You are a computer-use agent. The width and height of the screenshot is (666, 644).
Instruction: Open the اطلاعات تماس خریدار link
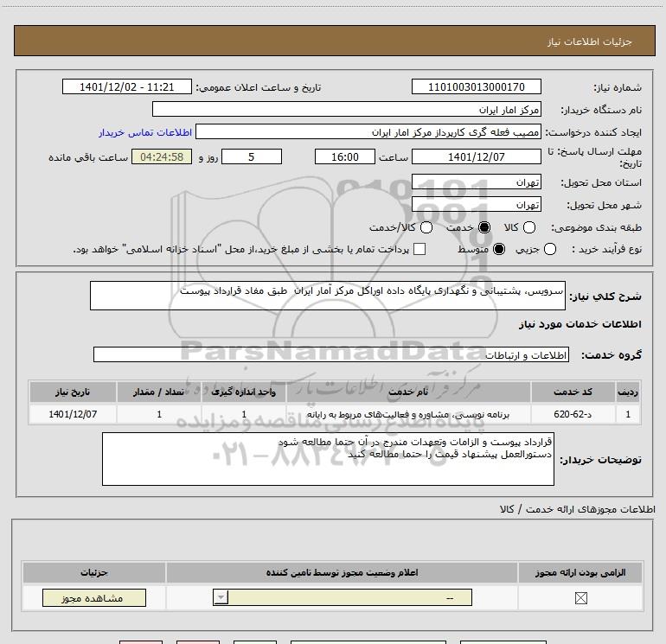point(145,132)
